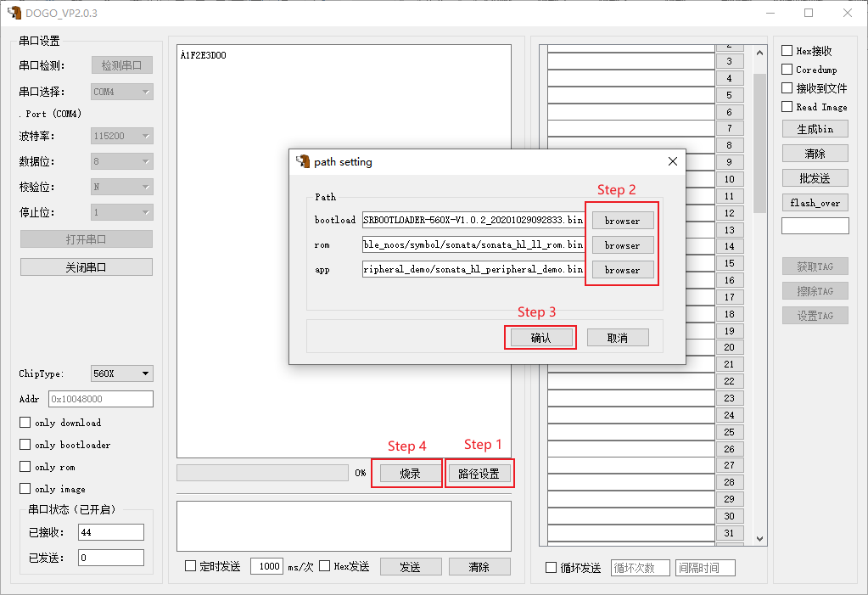868x595 pixels.
Task: Click the 打开串口 open port button
Action: pos(87,239)
